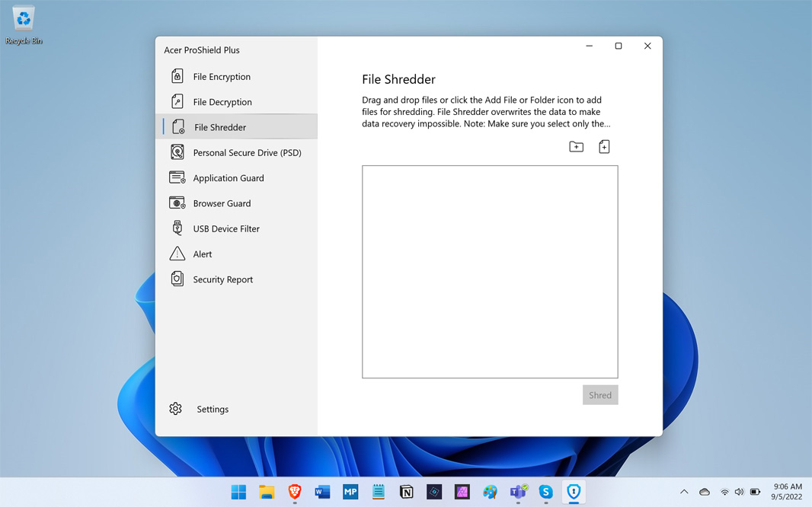Click the Settings gear icon
Viewport: 812px width, 507px height.
pos(176,409)
